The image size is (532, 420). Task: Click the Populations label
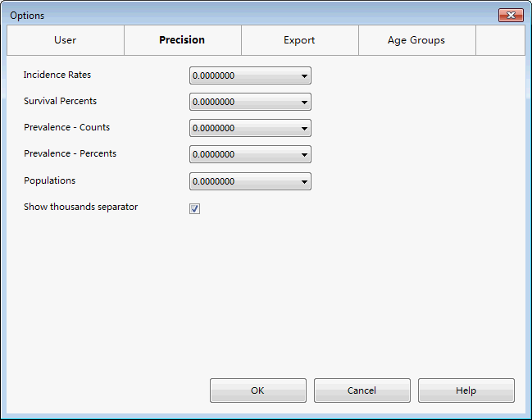point(49,180)
